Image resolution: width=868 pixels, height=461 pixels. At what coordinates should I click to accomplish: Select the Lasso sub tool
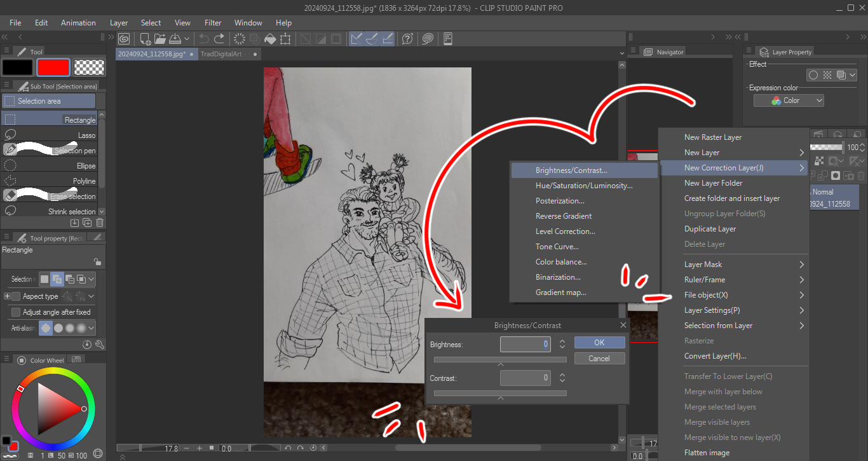50,135
